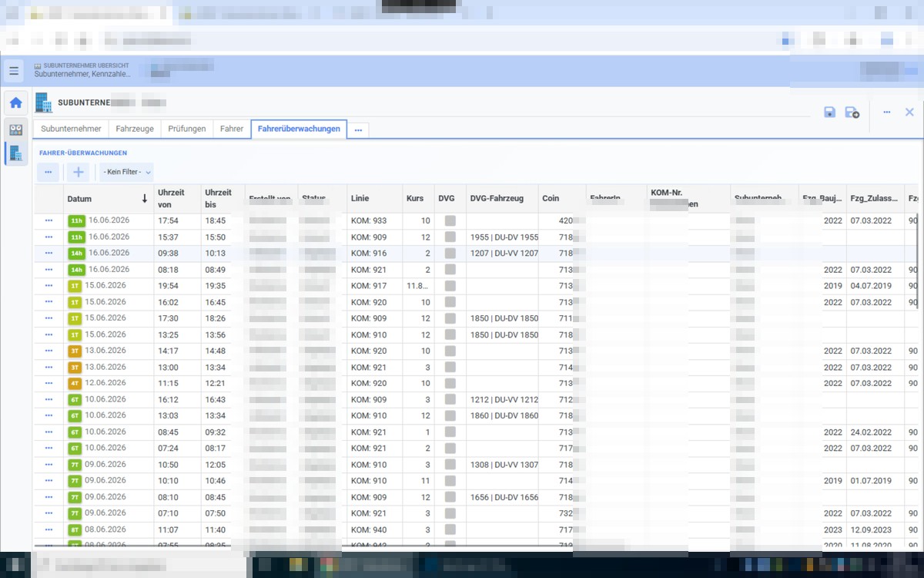
Task: Open row menu for the 15:37 entry
Action: 49,237
